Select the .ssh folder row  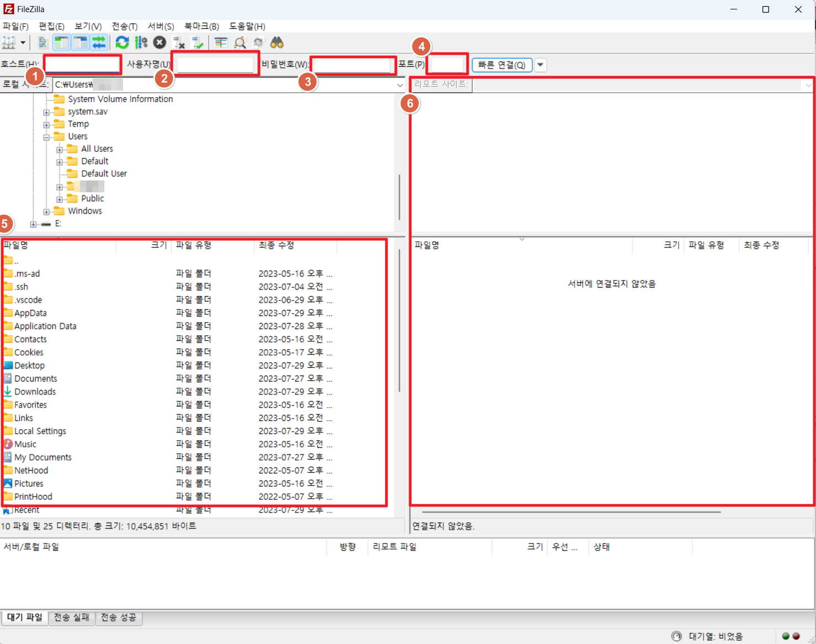(196, 287)
